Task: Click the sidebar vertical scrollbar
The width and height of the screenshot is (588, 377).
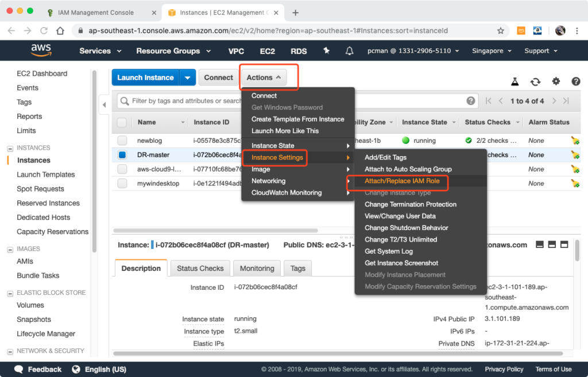Action: pos(94,161)
